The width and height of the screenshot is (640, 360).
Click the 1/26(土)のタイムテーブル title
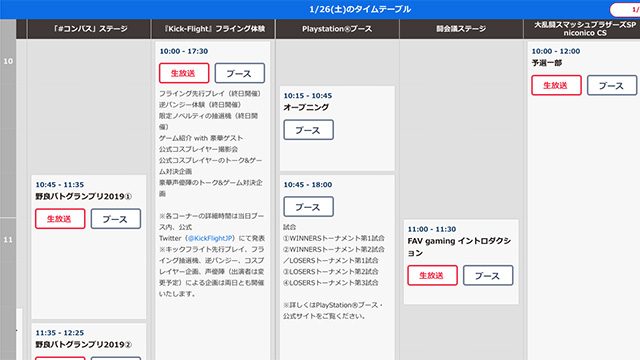[x=360, y=9]
